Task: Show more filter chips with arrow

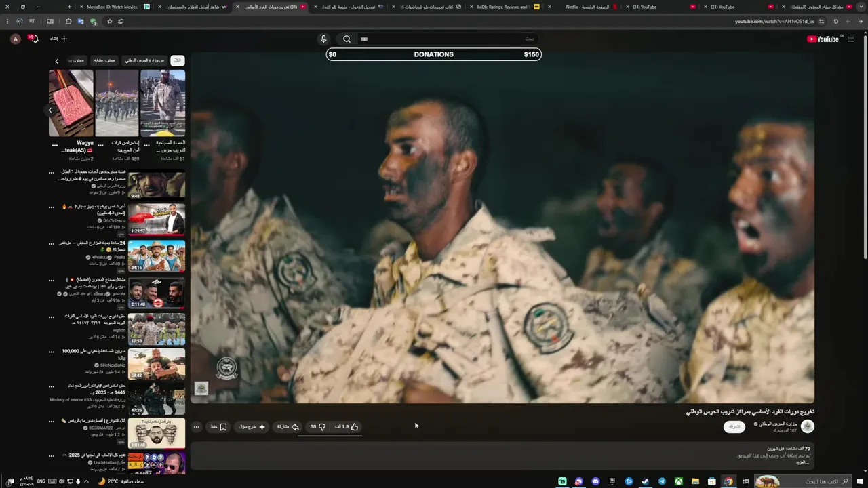Action: point(57,61)
